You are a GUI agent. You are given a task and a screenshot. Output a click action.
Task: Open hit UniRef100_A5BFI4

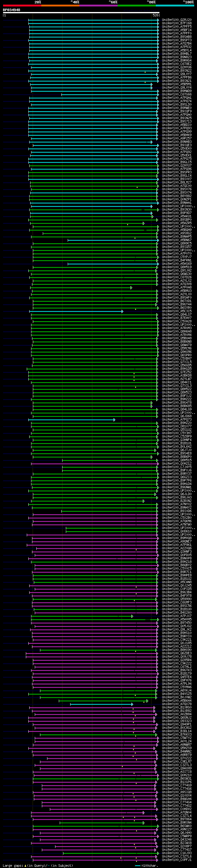[177, 30]
